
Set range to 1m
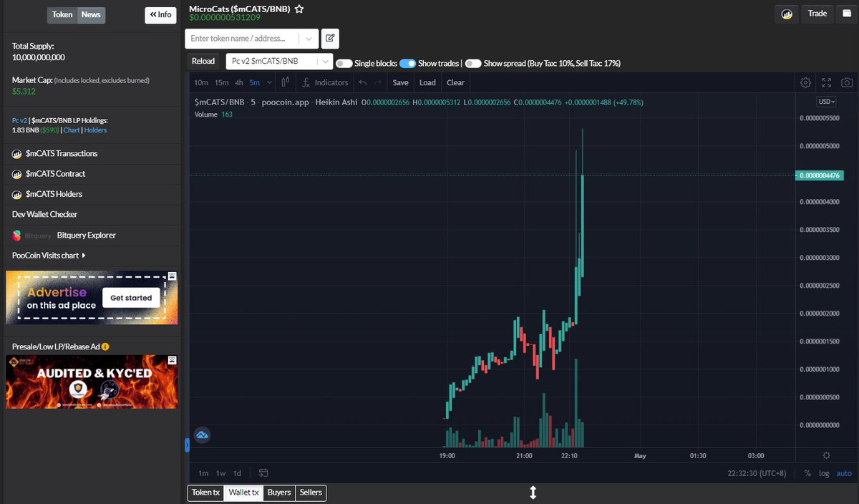[x=203, y=473]
